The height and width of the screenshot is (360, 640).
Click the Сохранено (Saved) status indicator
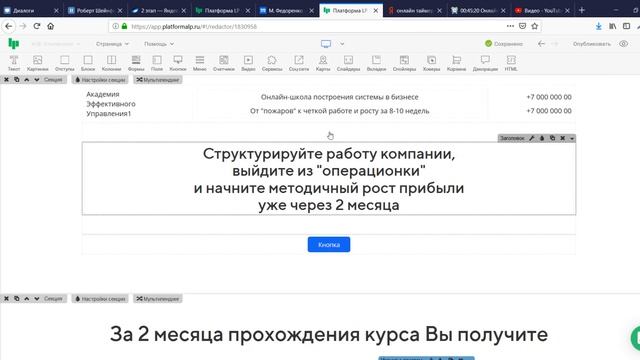tap(504, 44)
